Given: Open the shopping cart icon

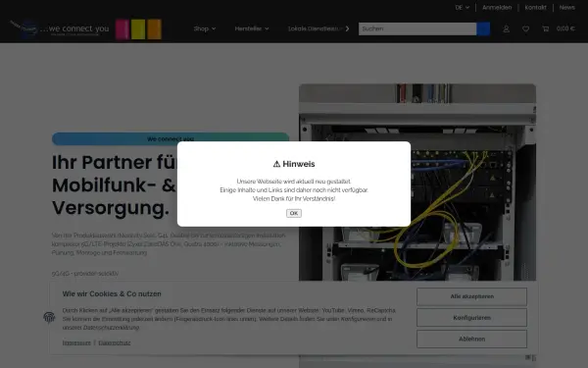Looking at the screenshot, I should [545, 28].
